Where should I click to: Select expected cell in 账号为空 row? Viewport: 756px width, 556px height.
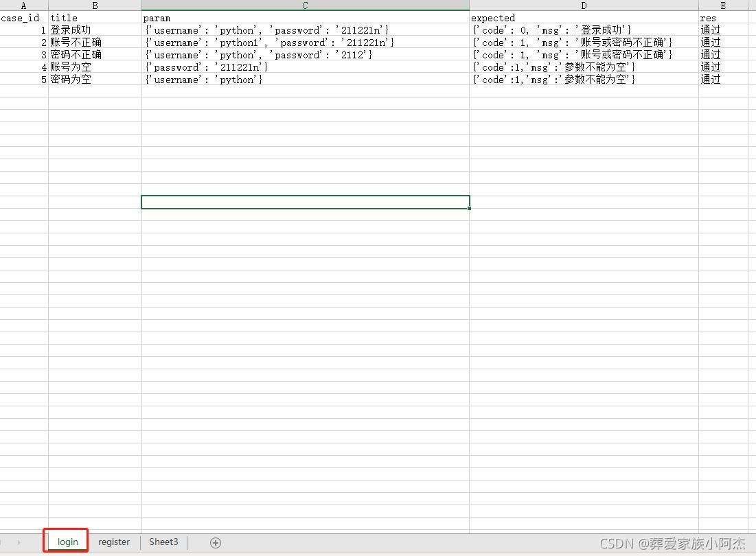[x=584, y=67]
